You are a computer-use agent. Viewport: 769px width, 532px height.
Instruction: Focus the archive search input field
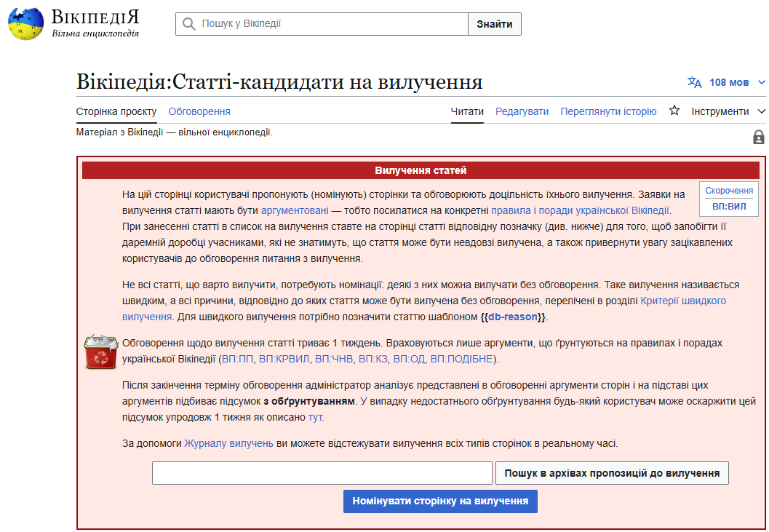pyautogui.click(x=322, y=473)
